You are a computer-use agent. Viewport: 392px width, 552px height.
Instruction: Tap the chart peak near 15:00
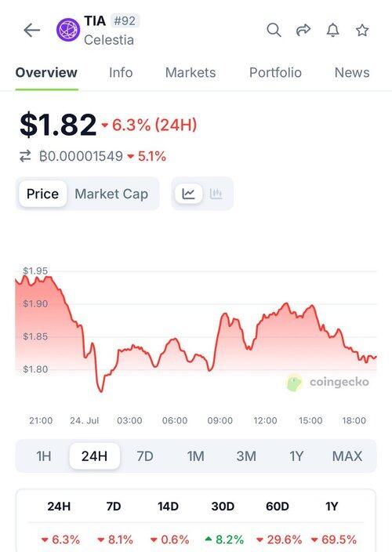tap(311, 307)
